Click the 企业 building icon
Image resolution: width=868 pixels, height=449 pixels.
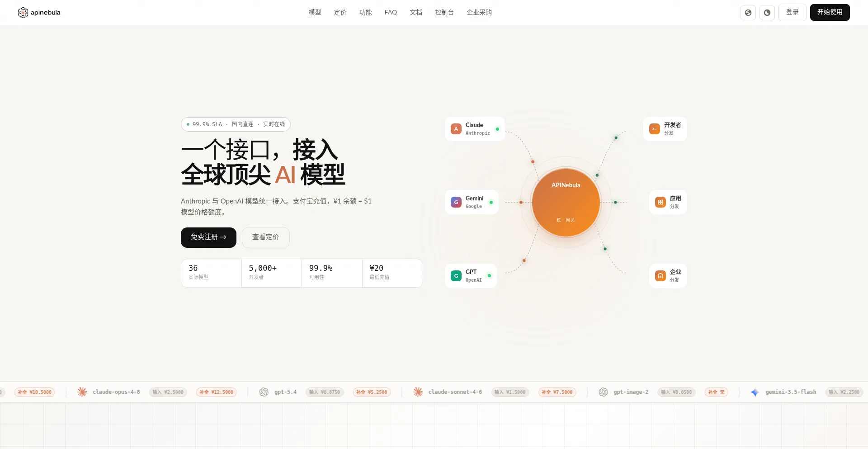660,276
